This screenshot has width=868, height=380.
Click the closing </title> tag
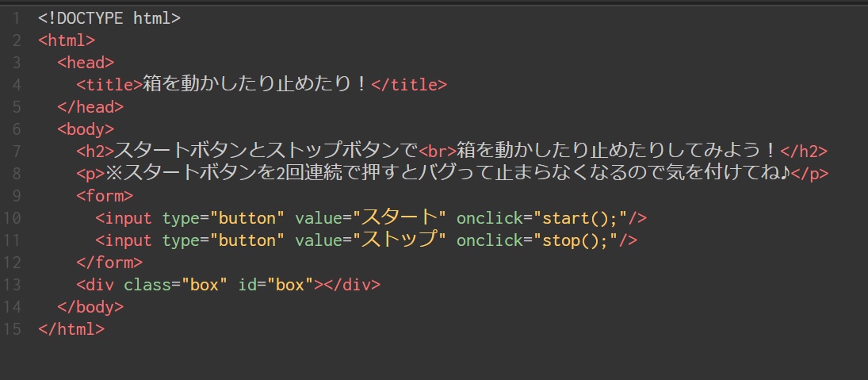pos(409,84)
